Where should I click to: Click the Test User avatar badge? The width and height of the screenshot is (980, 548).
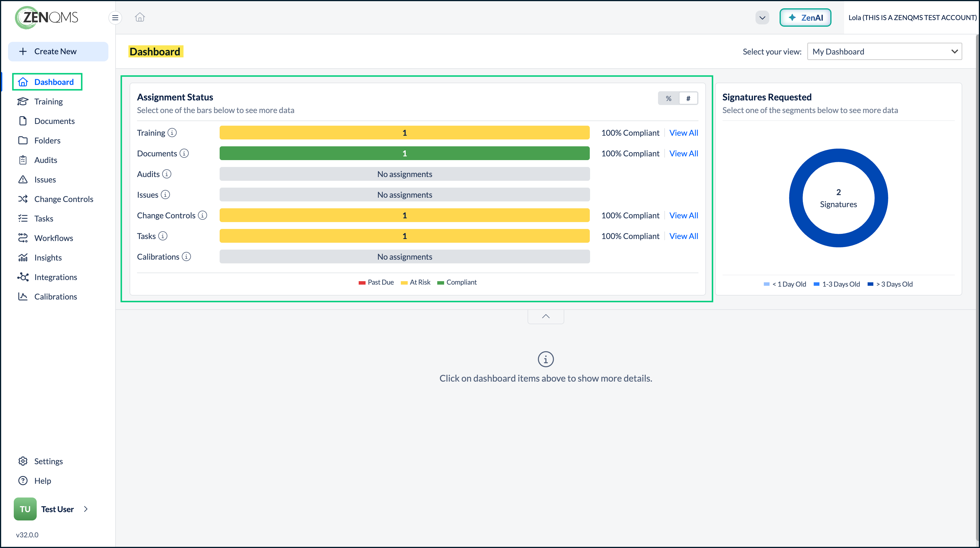25,509
